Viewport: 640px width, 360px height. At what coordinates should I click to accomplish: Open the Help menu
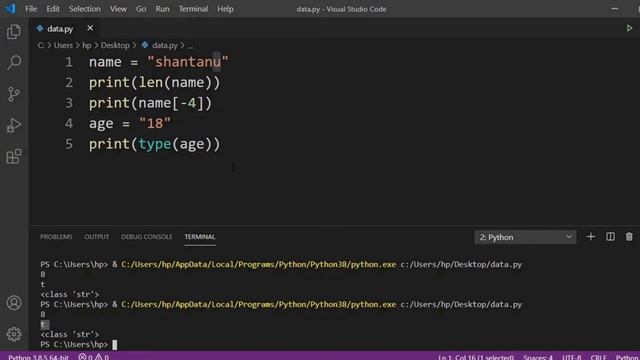(x=225, y=9)
